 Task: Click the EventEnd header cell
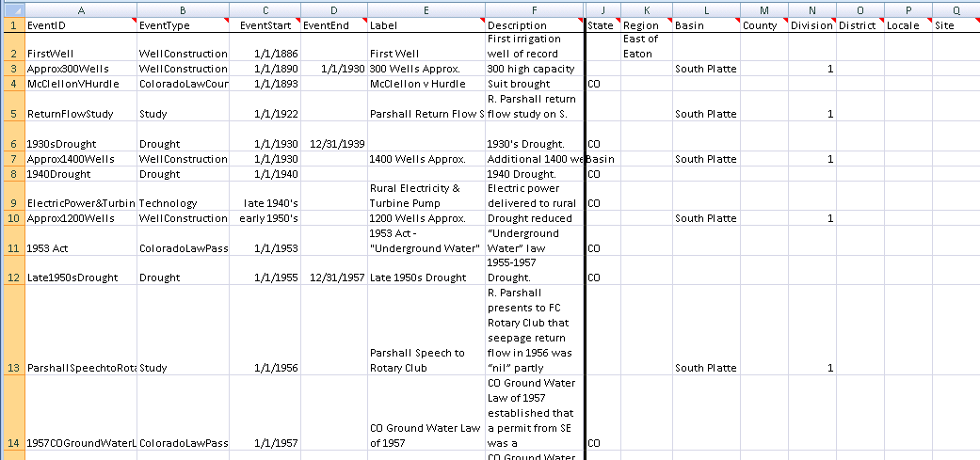pyautogui.click(x=334, y=25)
